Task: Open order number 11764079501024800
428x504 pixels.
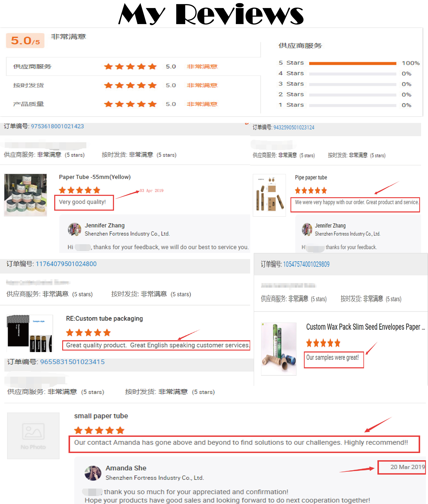Action: (66, 264)
